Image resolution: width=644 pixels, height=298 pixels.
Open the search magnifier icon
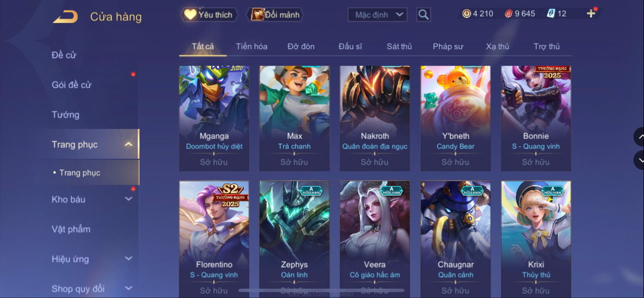pyautogui.click(x=423, y=15)
